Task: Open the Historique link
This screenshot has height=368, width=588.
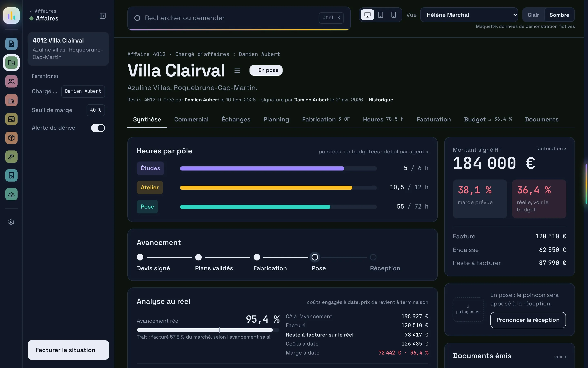Action: tap(381, 100)
